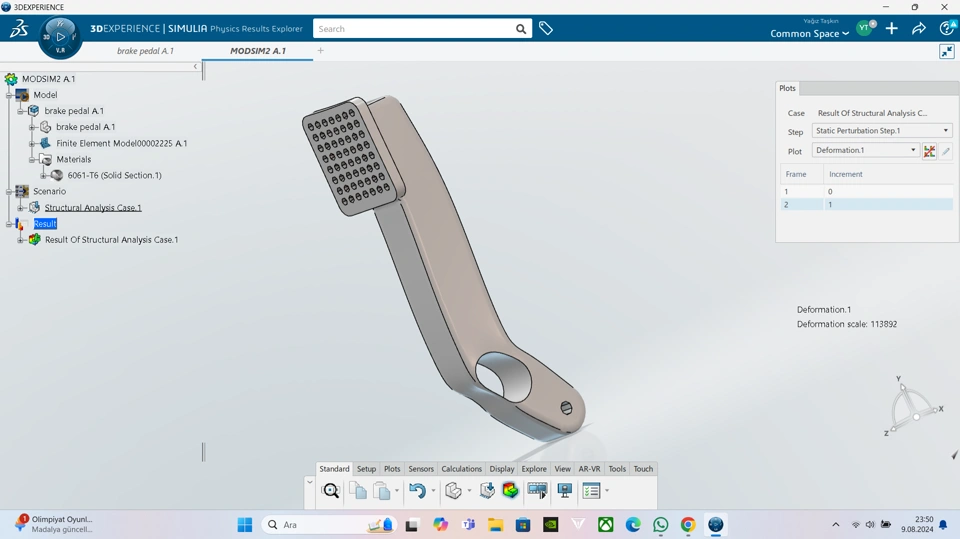
Task: Open the Paste options dropdown arrow
Action: pyautogui.click(x=397, y=491)
